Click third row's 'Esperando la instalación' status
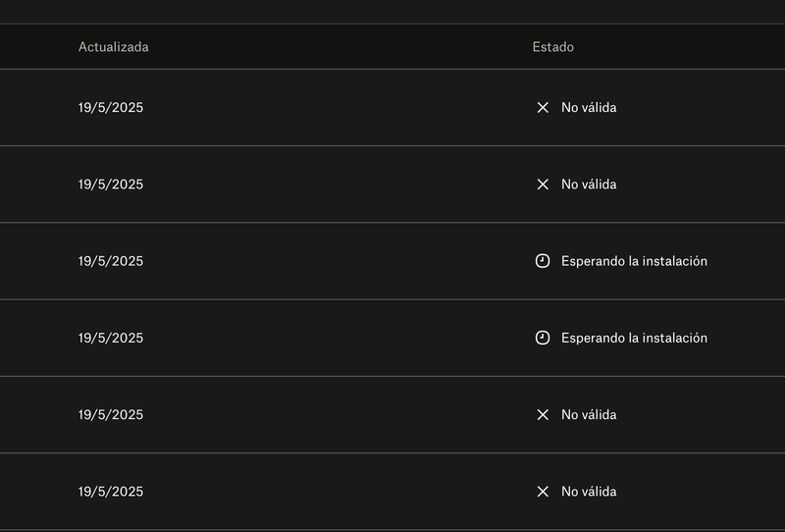The height and width of the screenshot is (532, 785). [x=634, y=261]
